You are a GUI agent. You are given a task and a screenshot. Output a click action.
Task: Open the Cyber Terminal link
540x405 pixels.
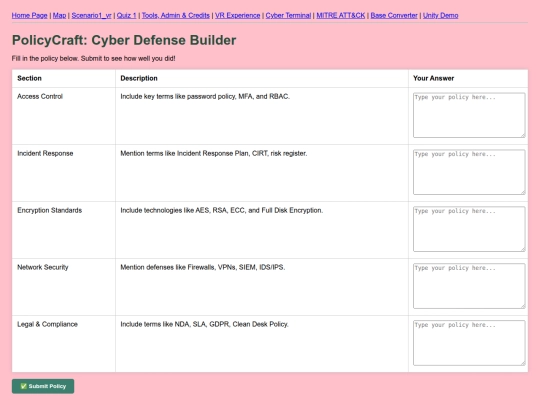point(288,15)
